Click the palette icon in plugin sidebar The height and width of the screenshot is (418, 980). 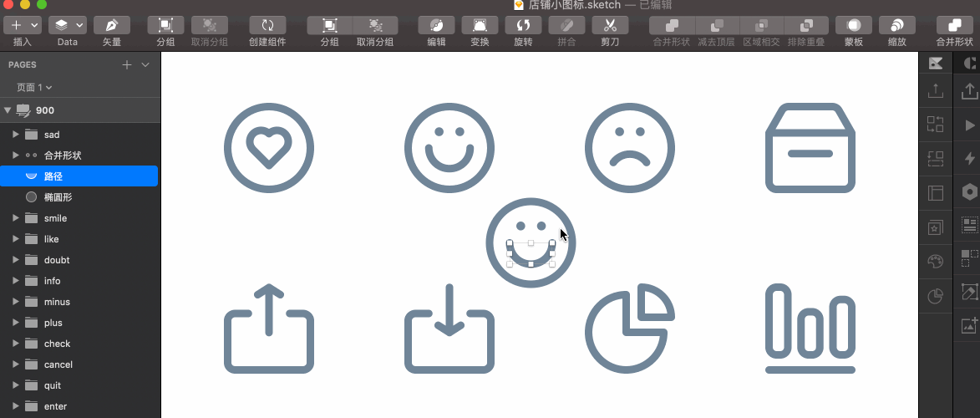point(936,262)
